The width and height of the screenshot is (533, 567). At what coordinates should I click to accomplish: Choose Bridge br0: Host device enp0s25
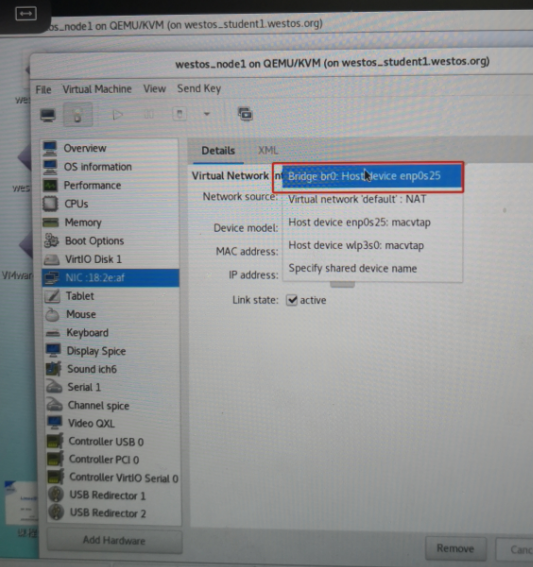tap(372, 176)
